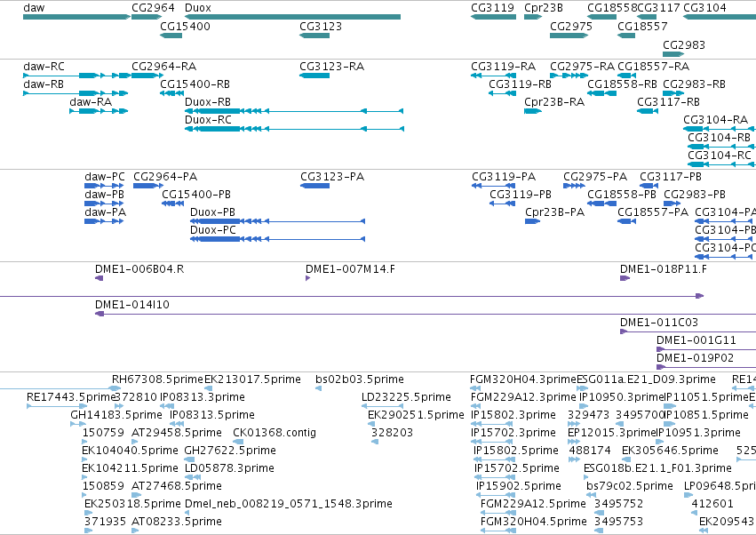The width and height of the screenshot is (756, 535).
Task: Select the daw gene bar
Action: tap(76, 17)
